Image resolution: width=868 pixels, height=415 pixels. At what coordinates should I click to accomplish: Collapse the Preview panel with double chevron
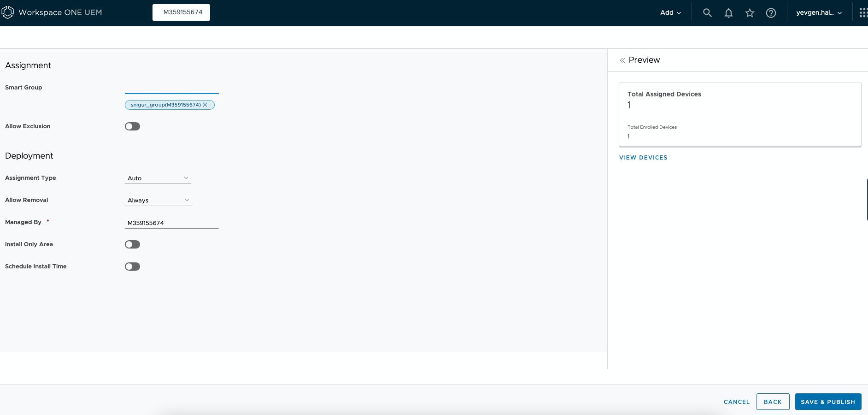tap(622, 60)
